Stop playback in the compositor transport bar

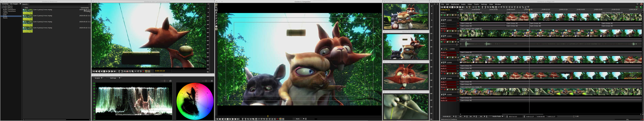pos(228,119)
